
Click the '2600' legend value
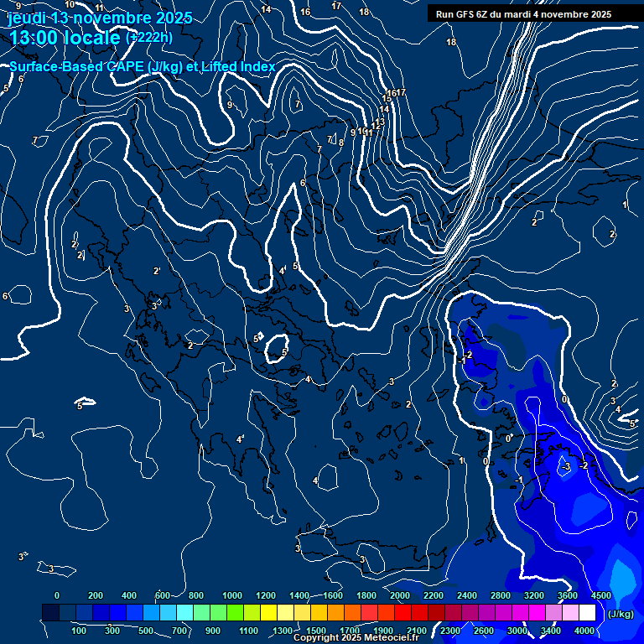pyautogui.click(x=483, y=631)
